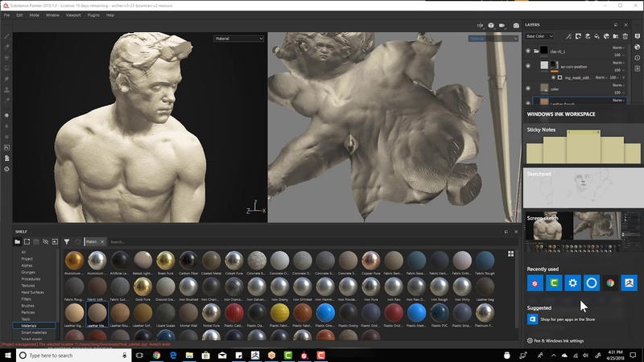Viewport: 644px width, 362px height.
Task: Click the symmetry icon in viewport toolbar
Action: [x=480, y=26]
